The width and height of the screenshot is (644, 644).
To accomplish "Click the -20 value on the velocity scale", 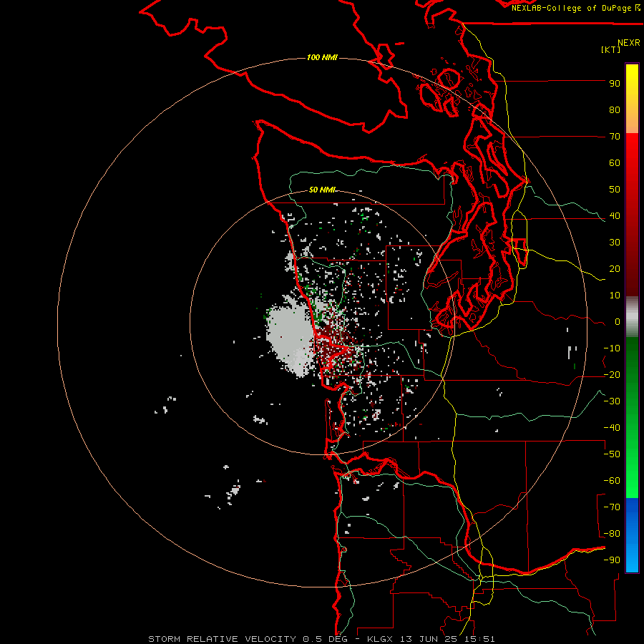I will [612, 375].
